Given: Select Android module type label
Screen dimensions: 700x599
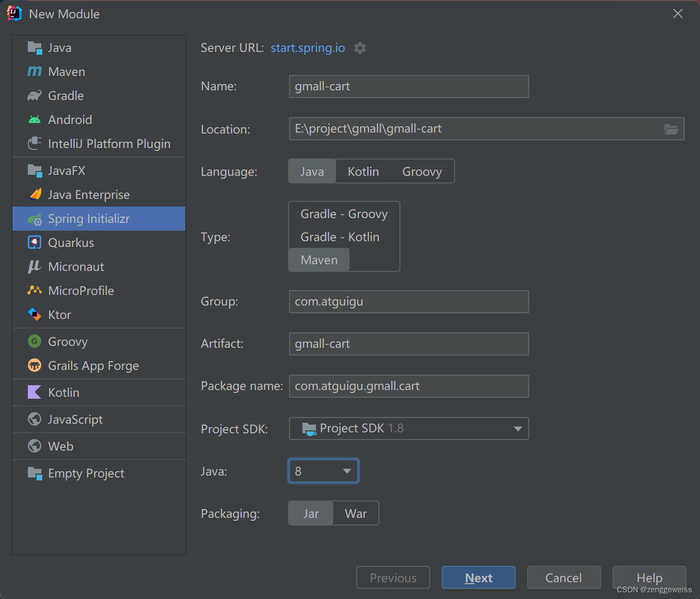Looking at the screenshot, I should 70,120.
